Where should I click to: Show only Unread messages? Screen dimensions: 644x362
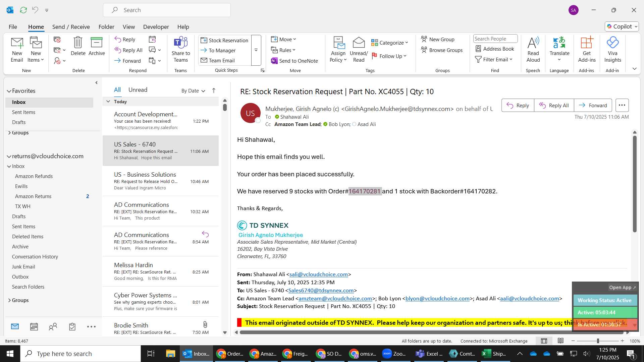pyautogui.click(x=138, y=90)
